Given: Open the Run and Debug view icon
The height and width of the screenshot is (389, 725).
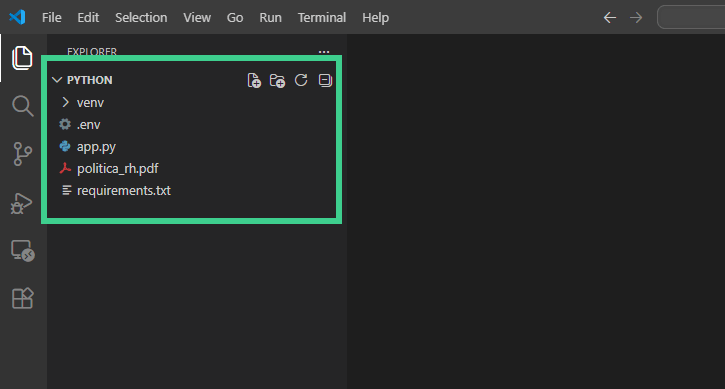Looking at the screenshot, I should click(22, 204).
